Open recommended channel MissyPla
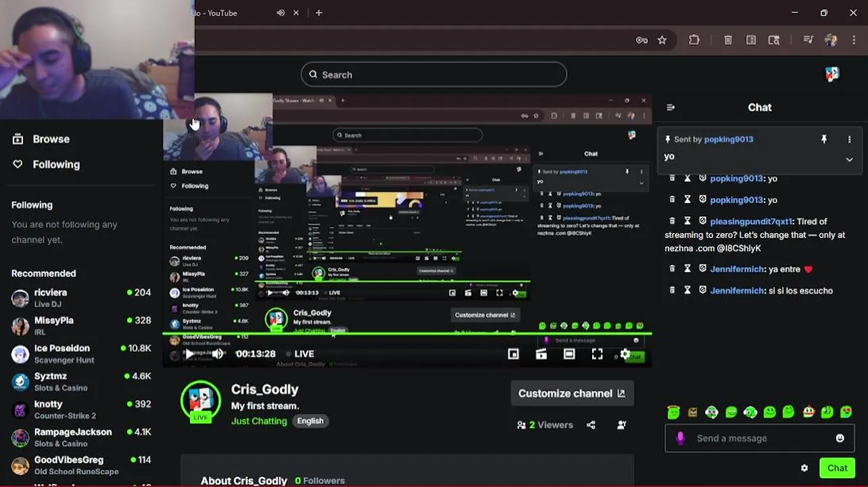This screenshot has width=868, height=487. (x=81, y=325)
